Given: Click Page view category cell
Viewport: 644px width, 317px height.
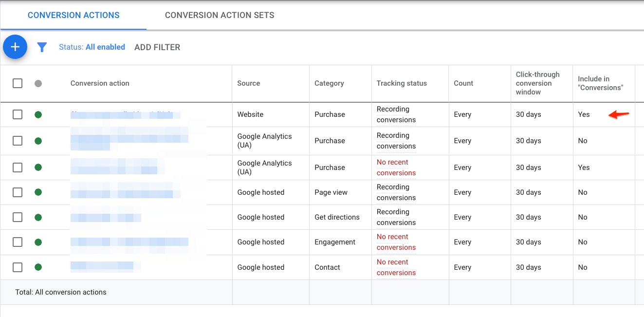Looking at the screenshot, I should click(x=331, y=192).
